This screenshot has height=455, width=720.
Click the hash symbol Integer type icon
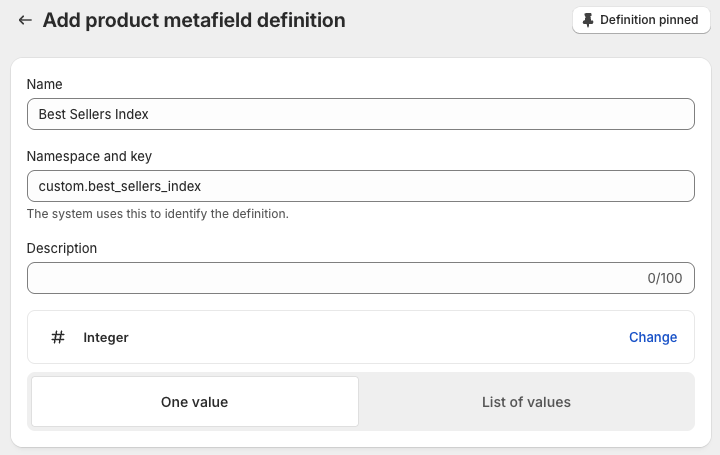58,337
